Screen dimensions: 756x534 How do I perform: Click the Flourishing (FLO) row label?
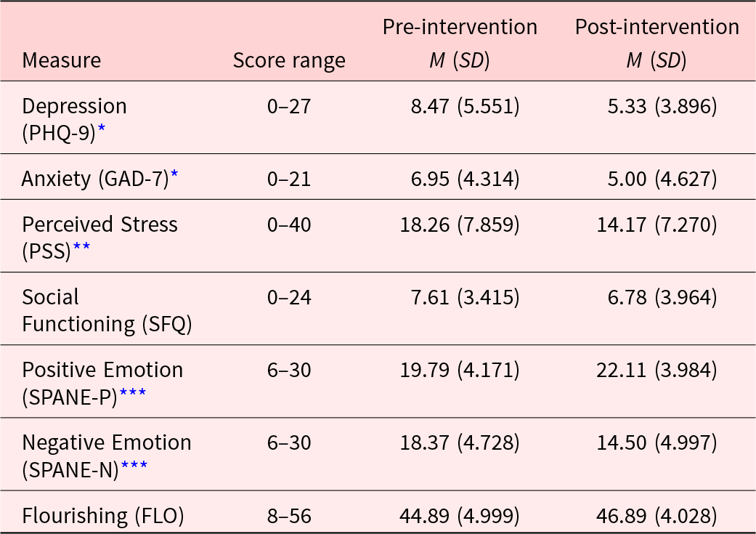[103, 516]
